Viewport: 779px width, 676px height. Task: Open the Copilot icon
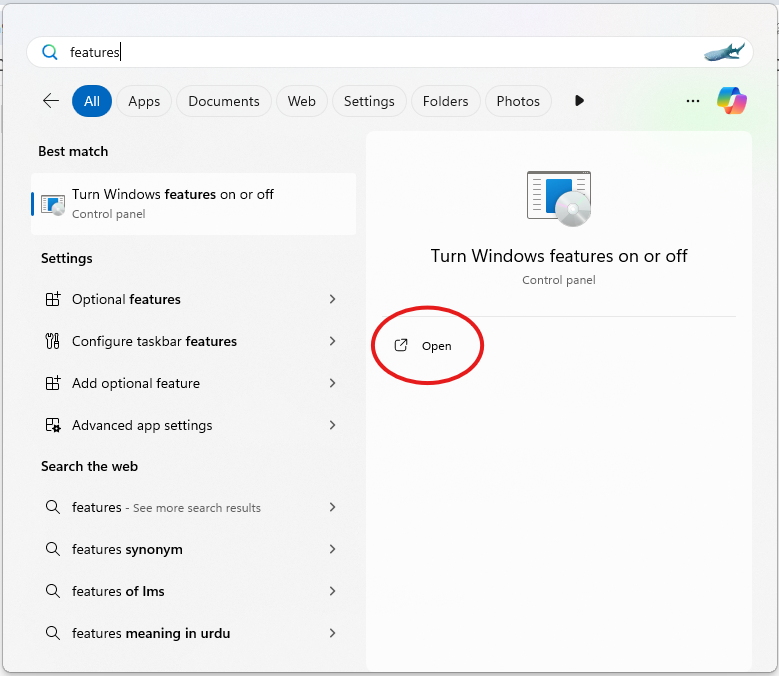point(732,100)
